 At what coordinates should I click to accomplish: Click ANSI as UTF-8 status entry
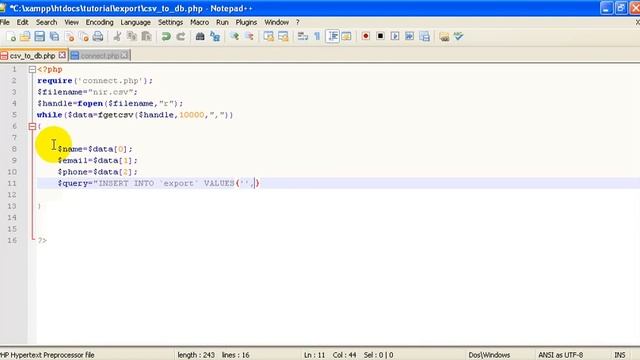(x=560, y=355)
